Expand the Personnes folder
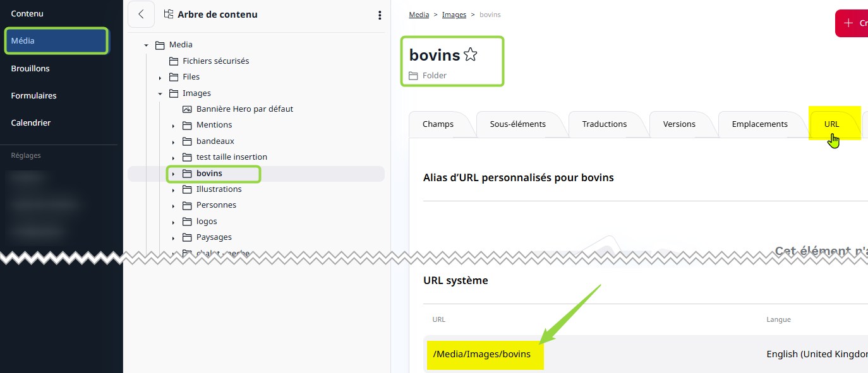The height and width of the screenshot is (373, 868). coord(174,206)
